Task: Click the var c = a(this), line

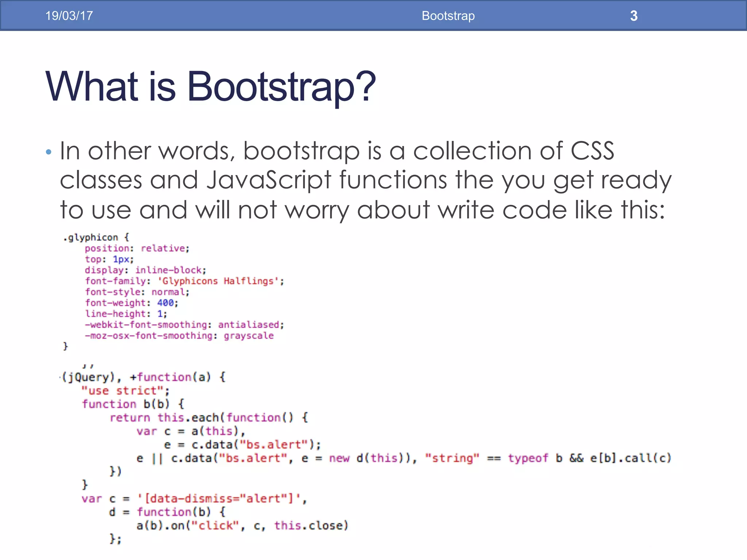Action: [191, 431]
